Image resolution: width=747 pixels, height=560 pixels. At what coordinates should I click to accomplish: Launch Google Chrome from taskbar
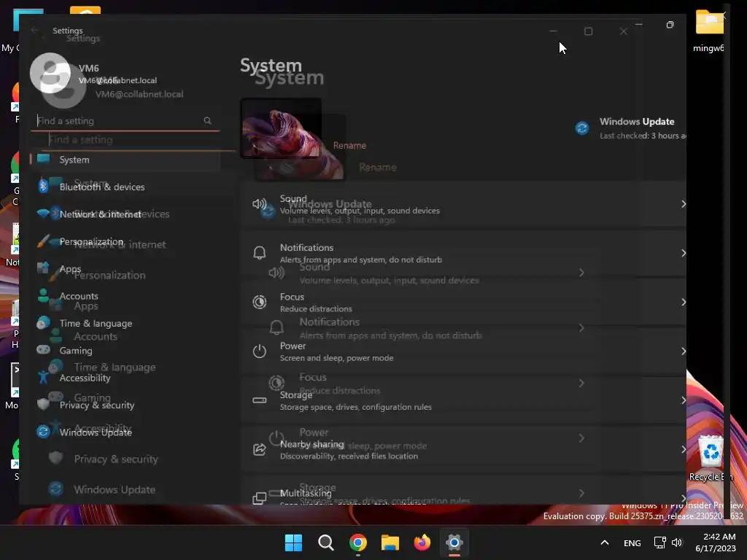point(357,542)
